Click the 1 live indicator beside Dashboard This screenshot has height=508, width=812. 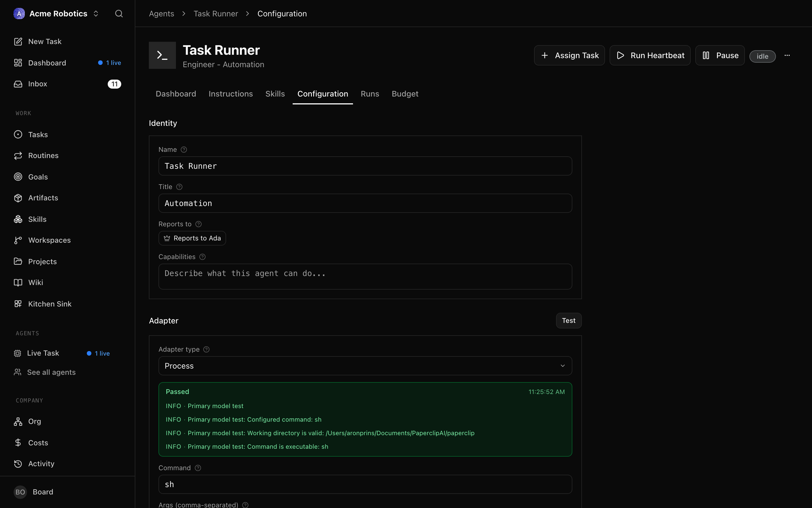(109, 63)
